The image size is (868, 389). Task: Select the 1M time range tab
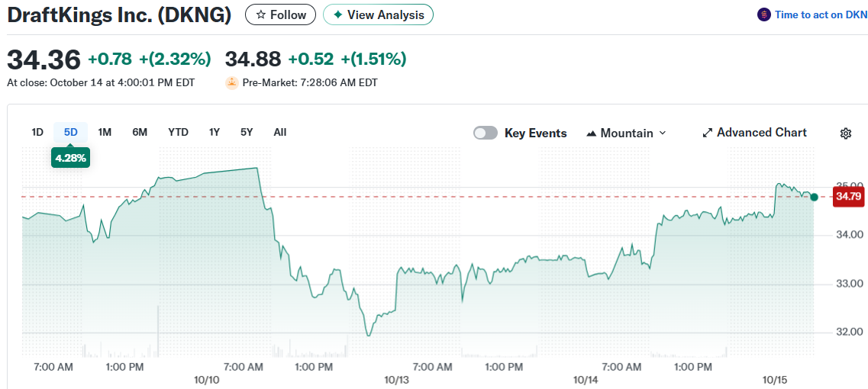click(105, 132)
